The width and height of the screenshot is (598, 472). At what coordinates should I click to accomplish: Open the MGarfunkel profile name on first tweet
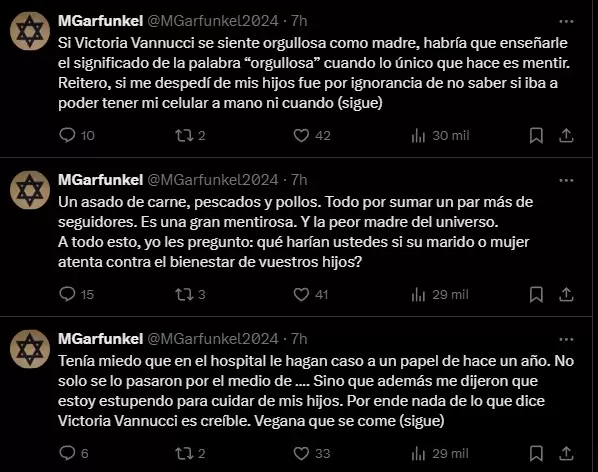tap(100, 21)
